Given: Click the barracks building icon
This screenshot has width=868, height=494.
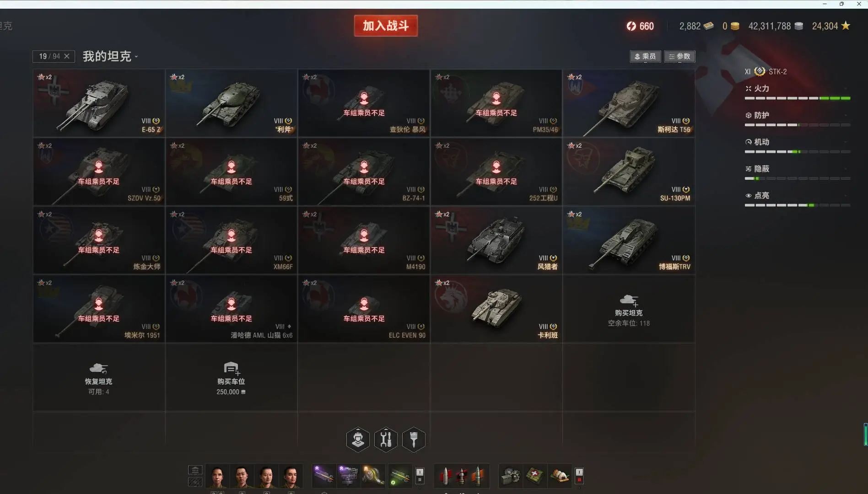Looking at the screenshot, I should pos(195,470).
